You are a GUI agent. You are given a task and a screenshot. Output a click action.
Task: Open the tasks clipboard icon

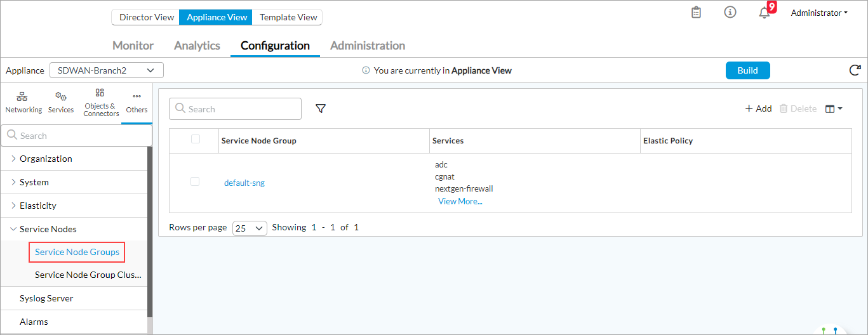(x=697, y=13)
